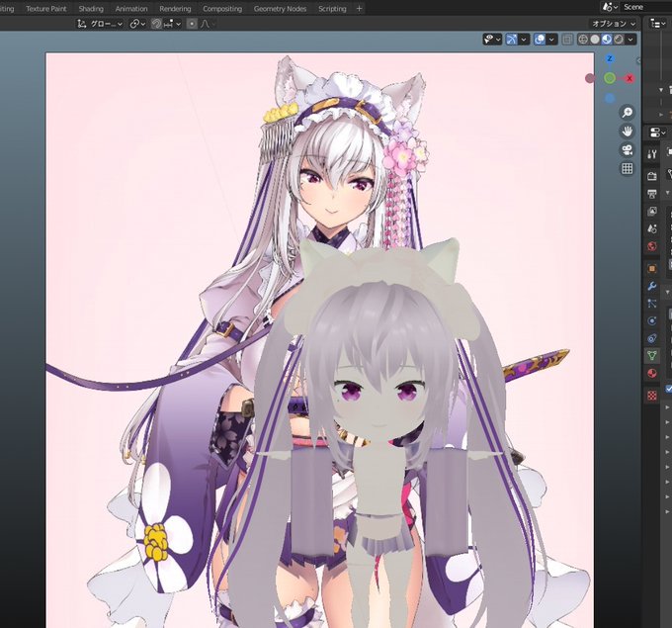Open the Render properties tab
Screen dimensions: 672x628
click(652, 176)
